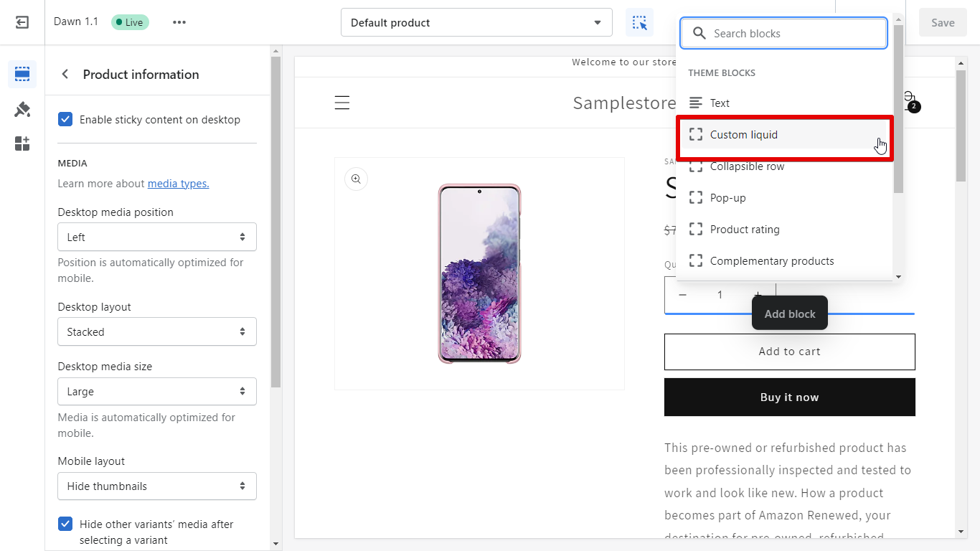
Task: Activate the section selection tool icon
Action: click(x=639, y=22)
